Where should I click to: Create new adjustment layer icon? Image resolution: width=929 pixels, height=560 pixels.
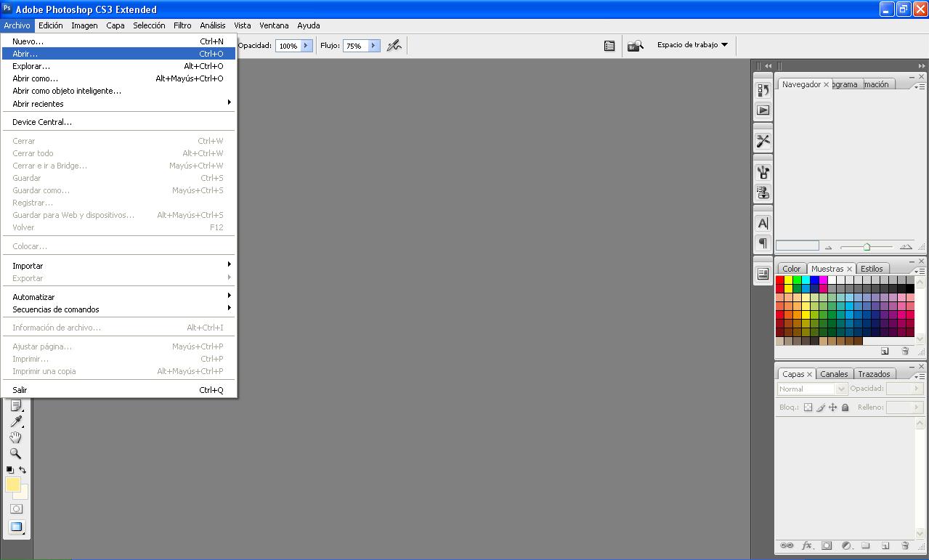[846, 545]
